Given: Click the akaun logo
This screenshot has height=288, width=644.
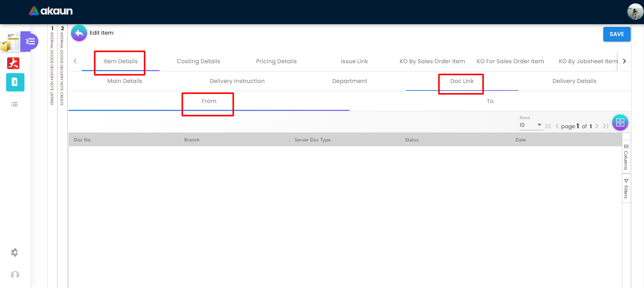Looking at the screenshot, I should point(51,11).
